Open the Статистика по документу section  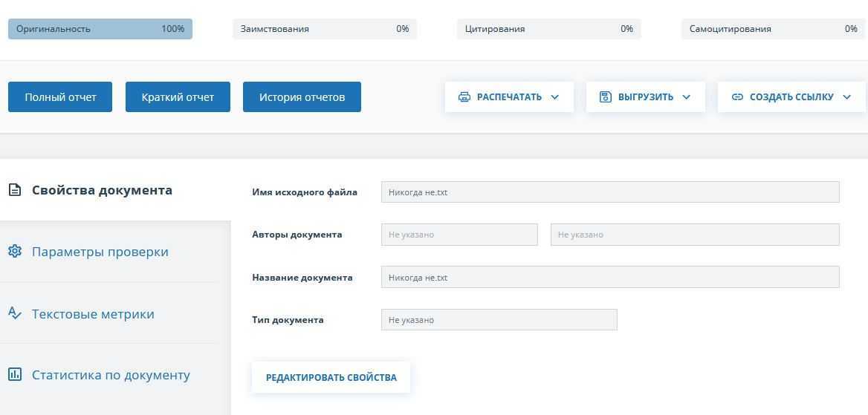tap(111, 375)
